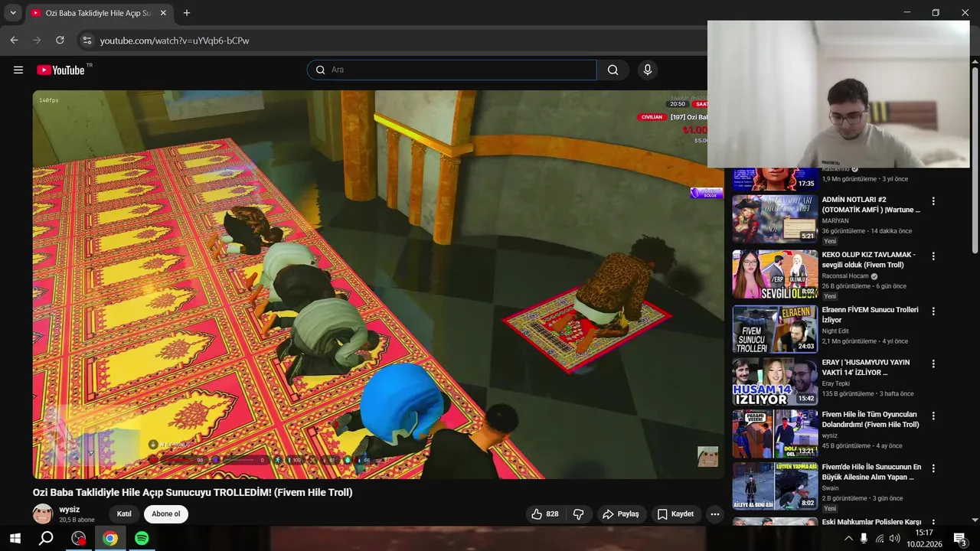The height and width of the screenshot is (551, 980).
Task: Open options menu for KEKO OLUP KIZ TAVLAMAK
Action: pos(933,256)
